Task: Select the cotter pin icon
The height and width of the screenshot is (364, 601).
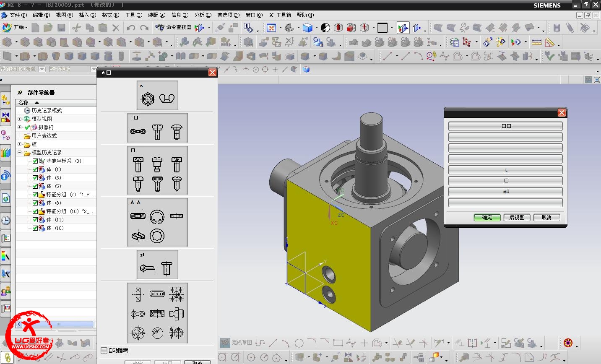Action: coord(147,268)
